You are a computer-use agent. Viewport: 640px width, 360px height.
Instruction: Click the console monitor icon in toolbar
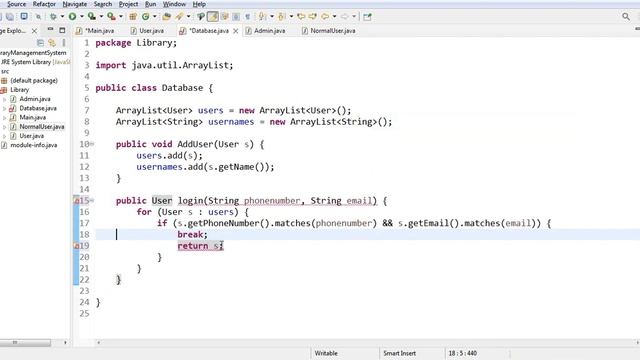[24, 16]
